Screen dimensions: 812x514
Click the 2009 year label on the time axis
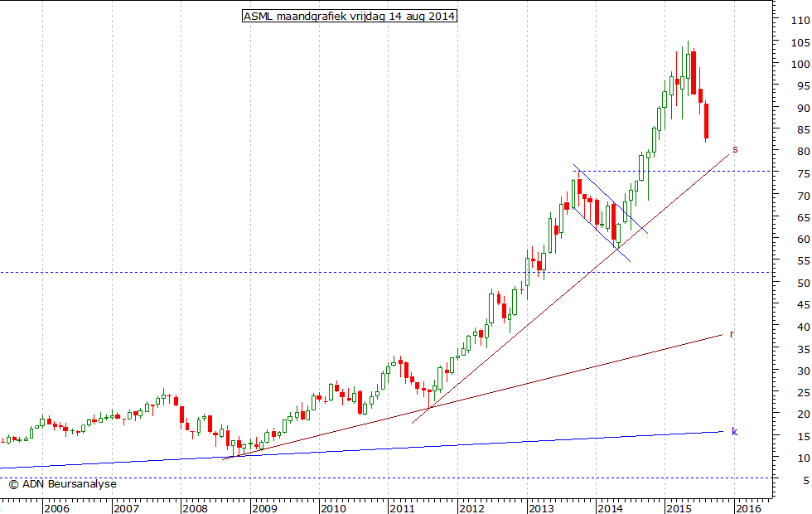(x=264, y=508)
